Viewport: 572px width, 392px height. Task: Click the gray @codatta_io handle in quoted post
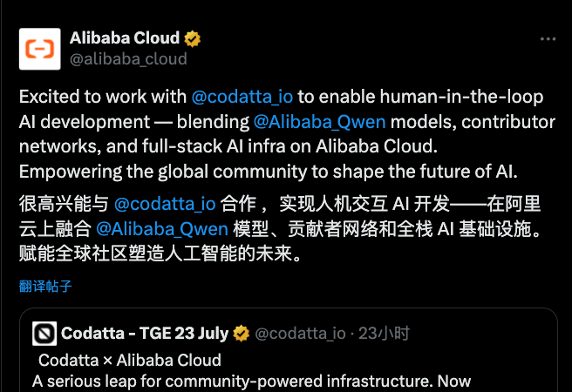[x=300, y=334]
